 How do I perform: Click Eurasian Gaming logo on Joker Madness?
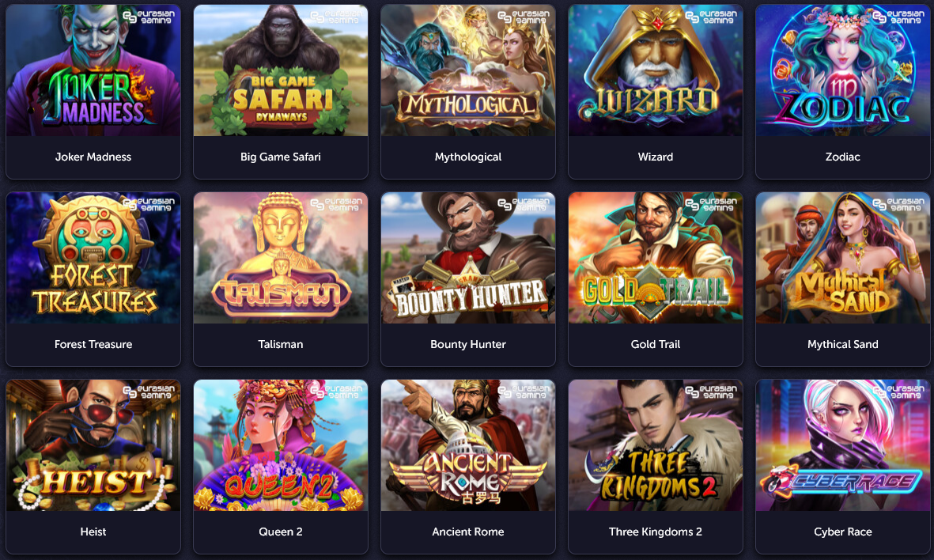tap(149, 17)
